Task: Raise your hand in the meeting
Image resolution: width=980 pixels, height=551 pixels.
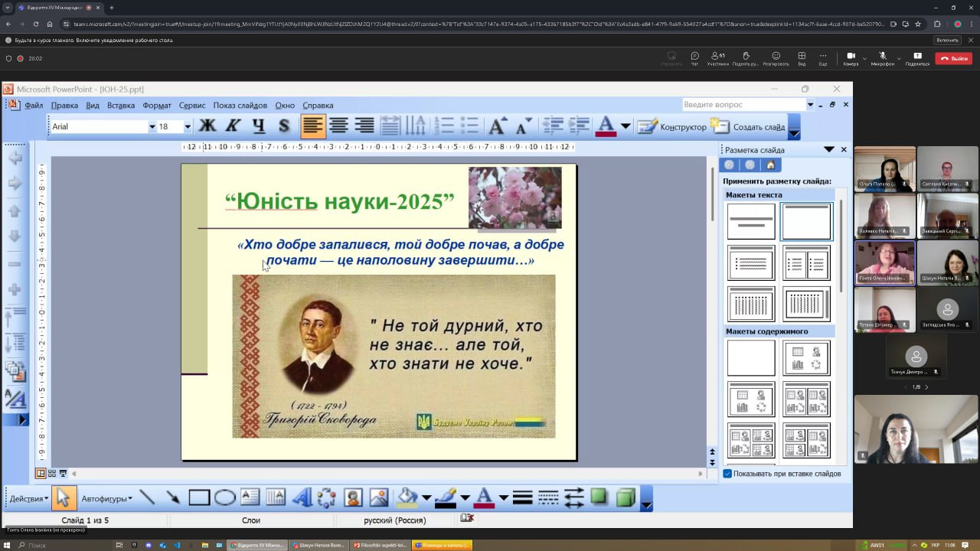Action: coord(745,58)
